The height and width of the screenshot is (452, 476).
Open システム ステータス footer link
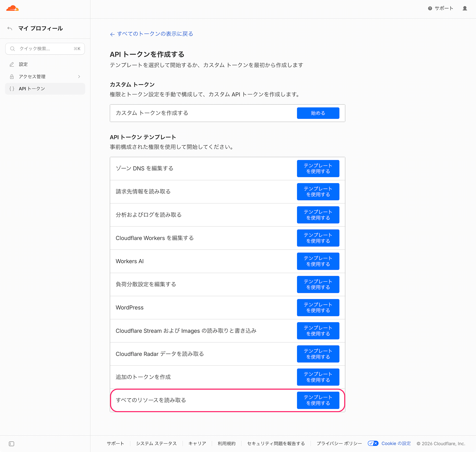click(156, 443)
